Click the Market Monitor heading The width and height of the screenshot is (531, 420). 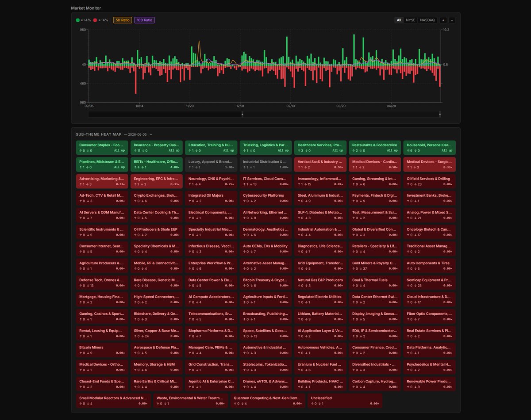pos(86,8)
